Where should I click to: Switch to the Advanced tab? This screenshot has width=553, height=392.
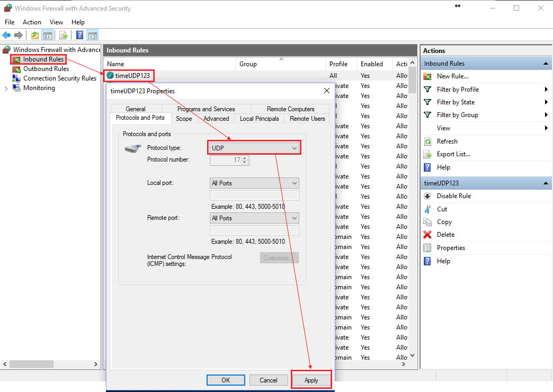(x=216, y=119)
